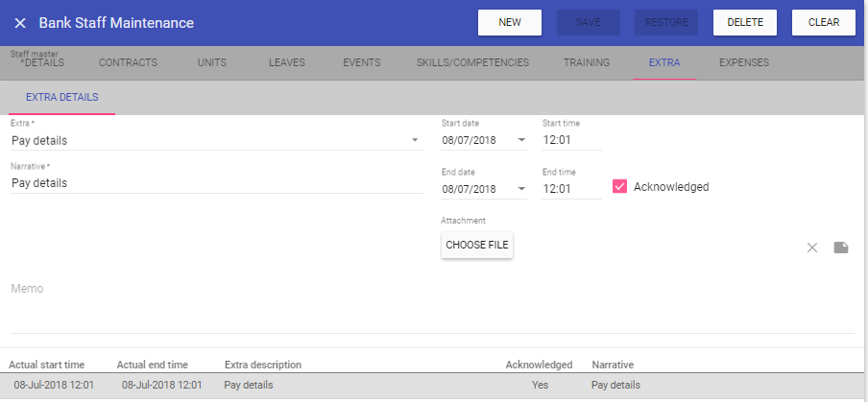Go to the Skills/Competencies tab
868x402 pixels.
[x=472, y=63]
